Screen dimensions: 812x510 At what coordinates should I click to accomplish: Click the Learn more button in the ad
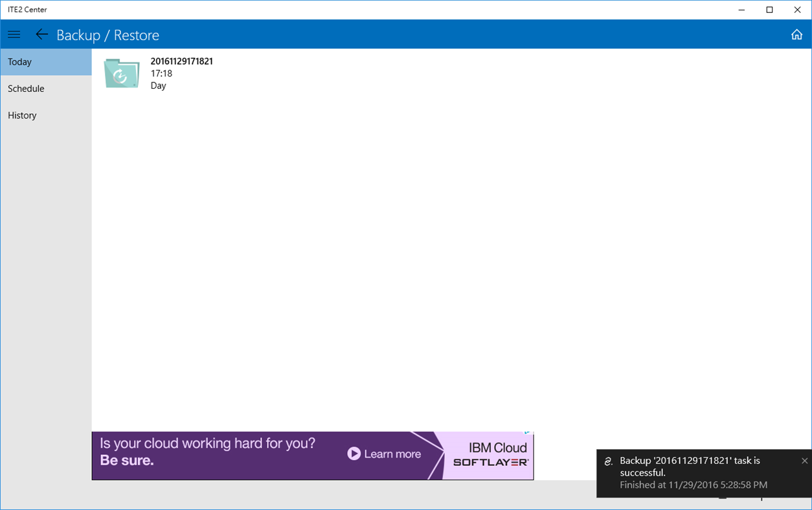click(394, 454)
